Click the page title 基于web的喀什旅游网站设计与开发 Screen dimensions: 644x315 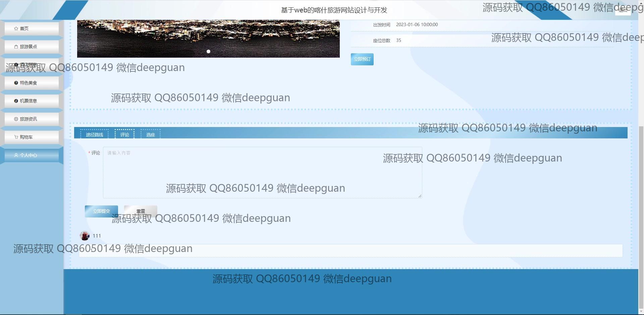click(x=334, y=10)
